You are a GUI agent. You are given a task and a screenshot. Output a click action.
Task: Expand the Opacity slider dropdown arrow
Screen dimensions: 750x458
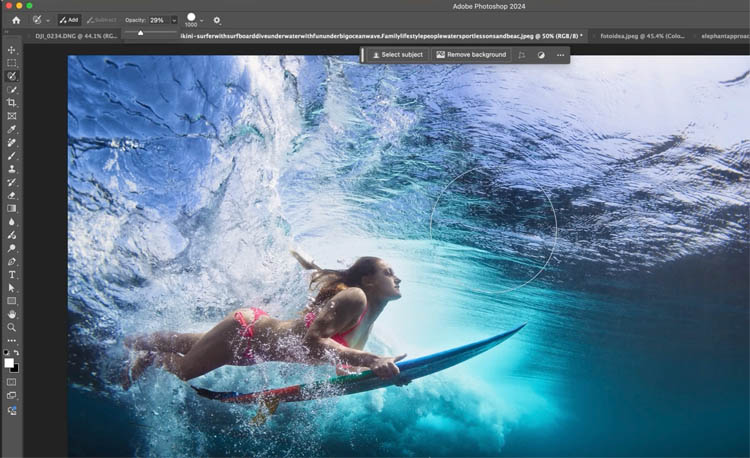[x=174, y=20]
